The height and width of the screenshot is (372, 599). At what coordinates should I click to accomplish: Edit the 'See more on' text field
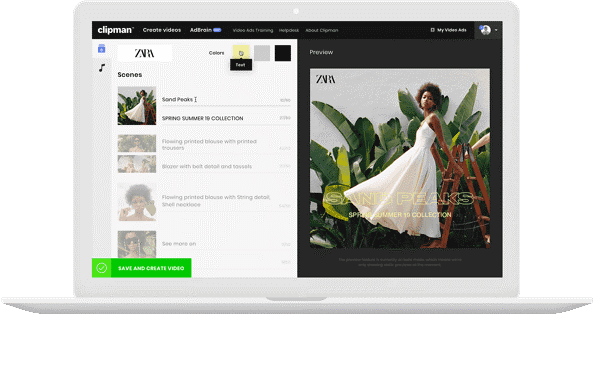226,244
